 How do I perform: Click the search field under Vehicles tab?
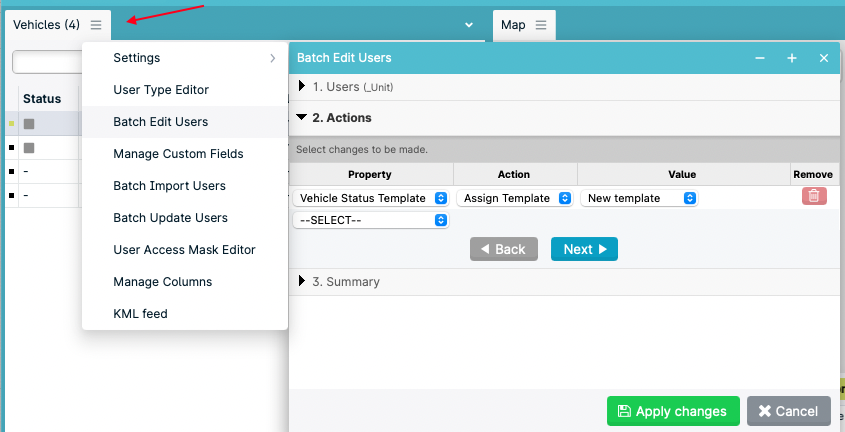tap(47, 62)
